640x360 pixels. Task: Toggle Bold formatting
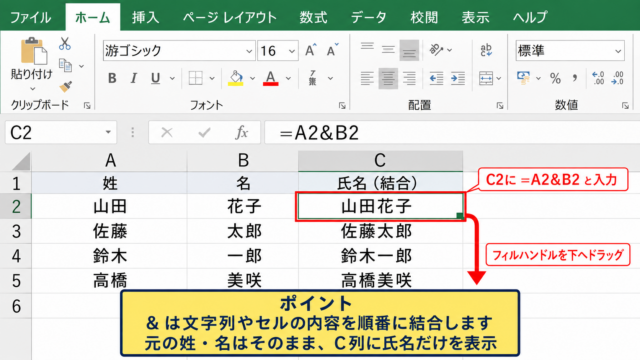(x=112, y=78)
